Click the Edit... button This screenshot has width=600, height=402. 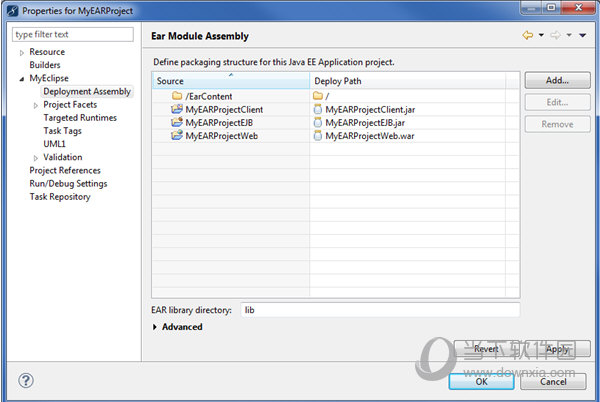click(557, 102)
